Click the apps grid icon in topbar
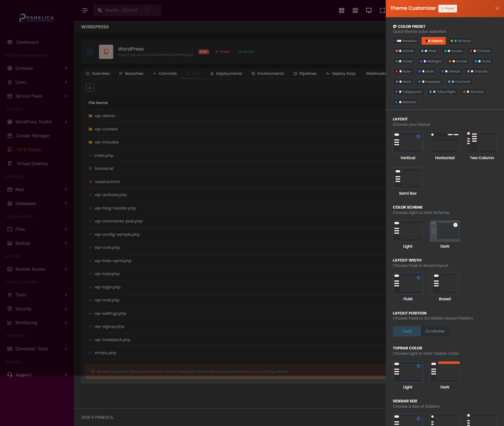 point(355,10)
